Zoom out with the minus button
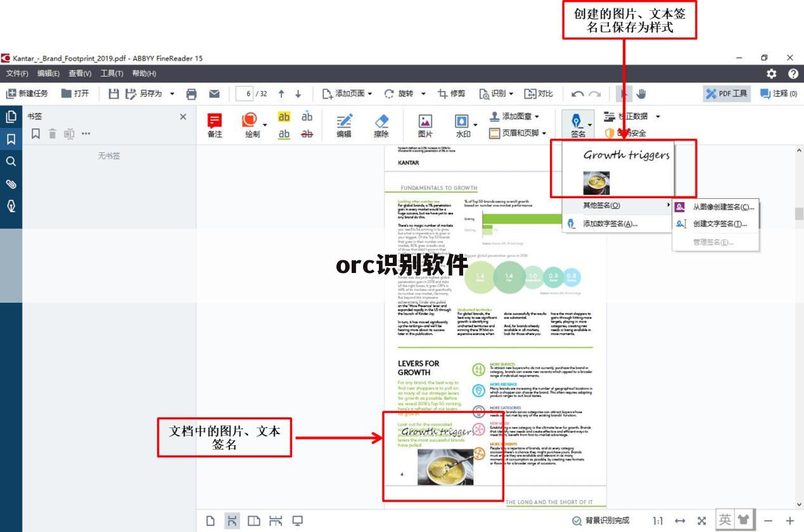The height and width of the screenshot is (532, 804). 769,521
